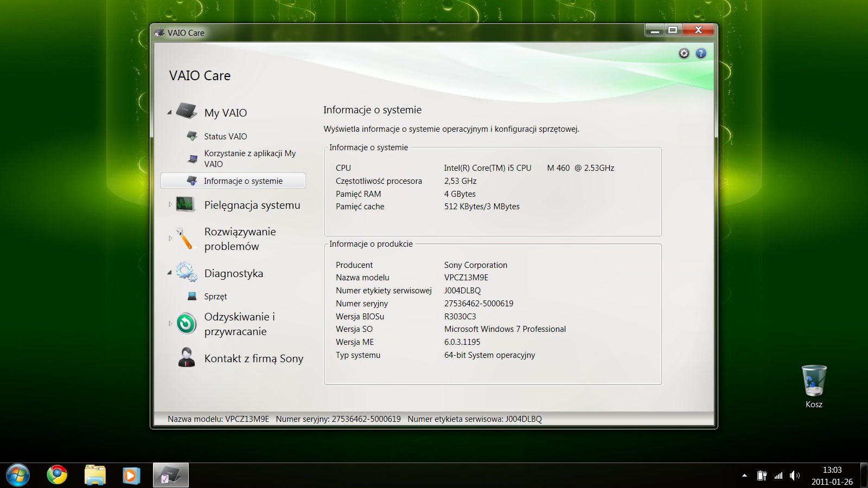This screenshot has height=488, width=868.
Task: Click the system type 64-bit System operacyjny
Action: click(x=489, y=355)
